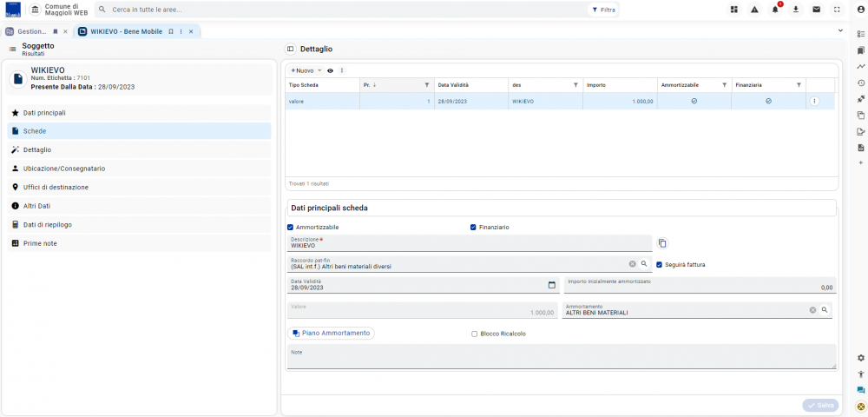Open the apps dashboard grid icon

point(734,10)
